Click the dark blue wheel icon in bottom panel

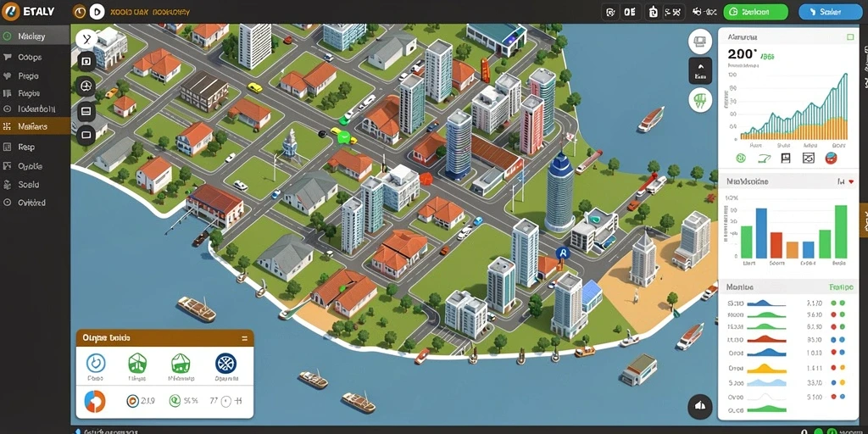click(225, 363)
